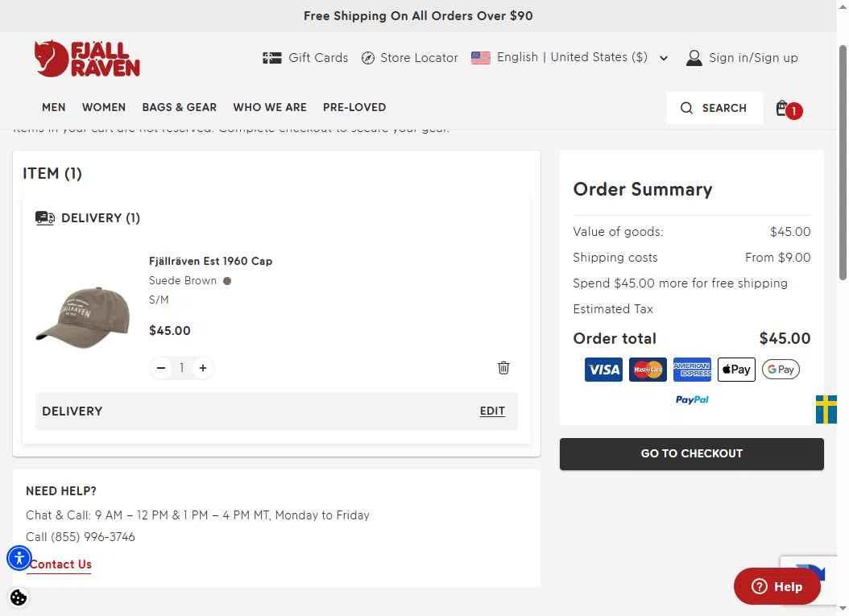Open the Fjällräven Est 1960 Cap title
The height and width of the screenshot is (616, 849).
(x=210, y=261)
